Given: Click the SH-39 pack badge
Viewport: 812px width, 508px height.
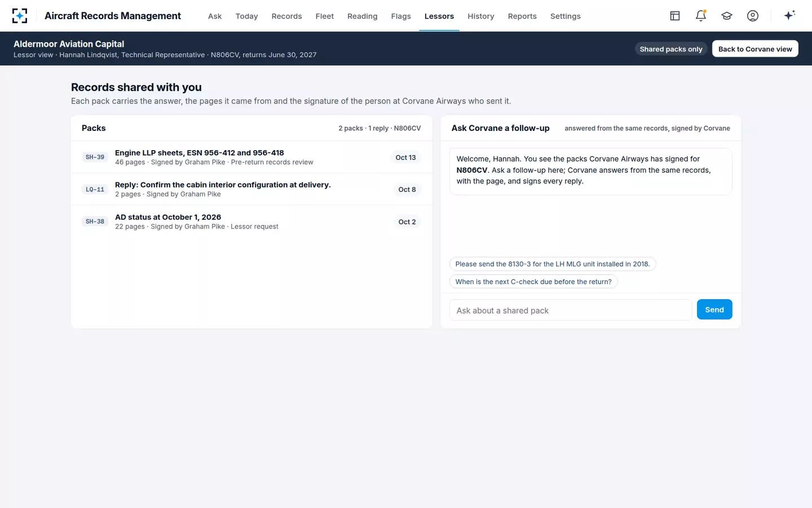Looking at the screenshot, I should pos(95,157).
